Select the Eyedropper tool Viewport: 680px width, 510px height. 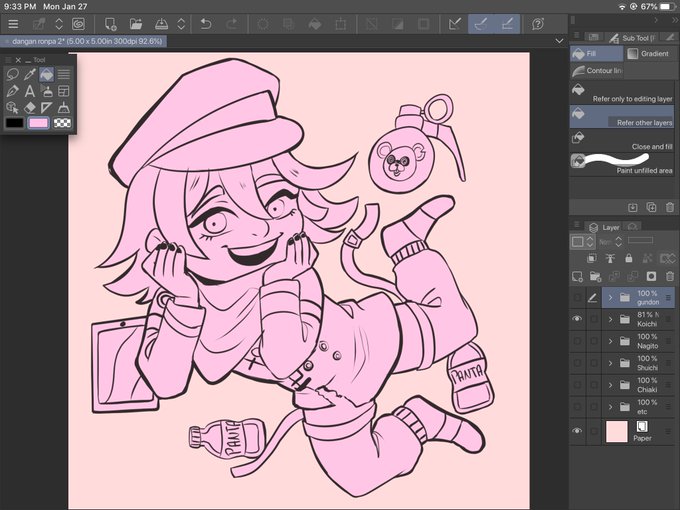coord(29,74)
